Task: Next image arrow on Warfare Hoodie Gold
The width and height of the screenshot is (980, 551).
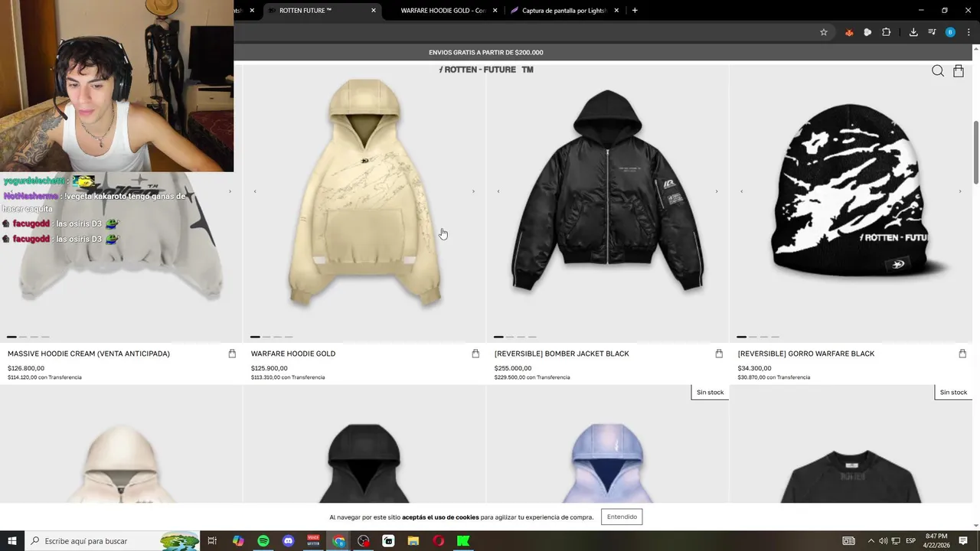Action: (x=473, y=191)
